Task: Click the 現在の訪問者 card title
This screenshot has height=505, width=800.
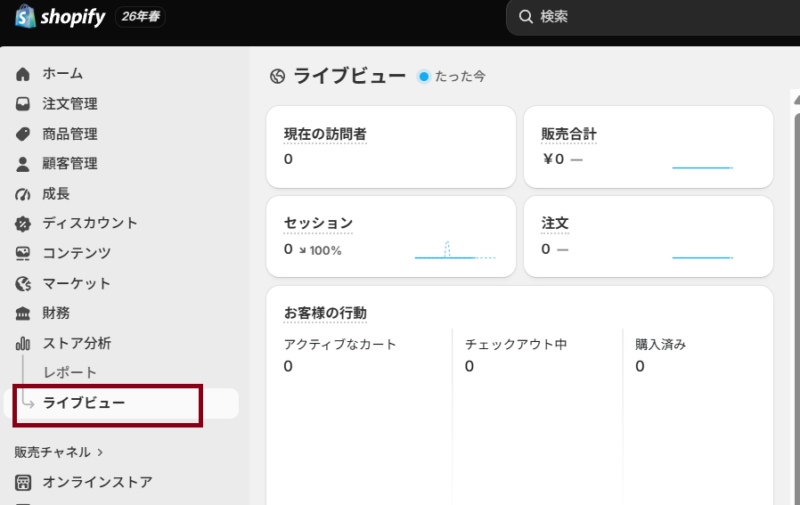Action: click(x=325, y=134)
